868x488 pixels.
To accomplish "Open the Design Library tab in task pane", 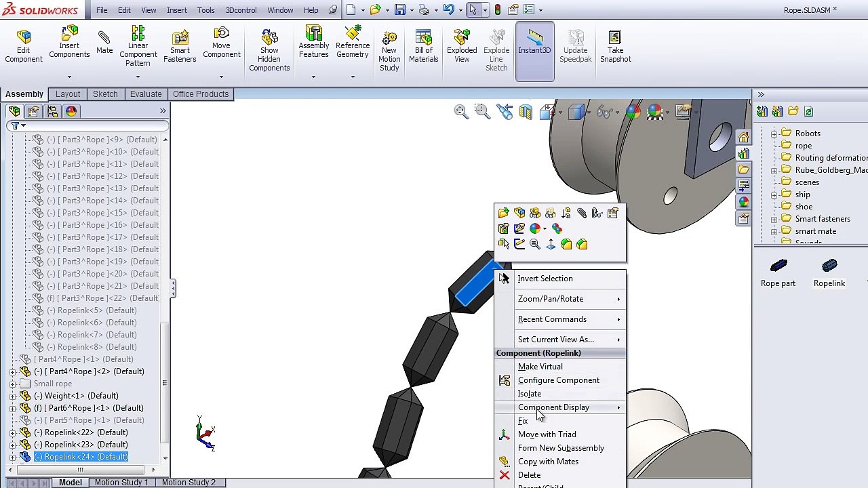I will click(744, 153).
